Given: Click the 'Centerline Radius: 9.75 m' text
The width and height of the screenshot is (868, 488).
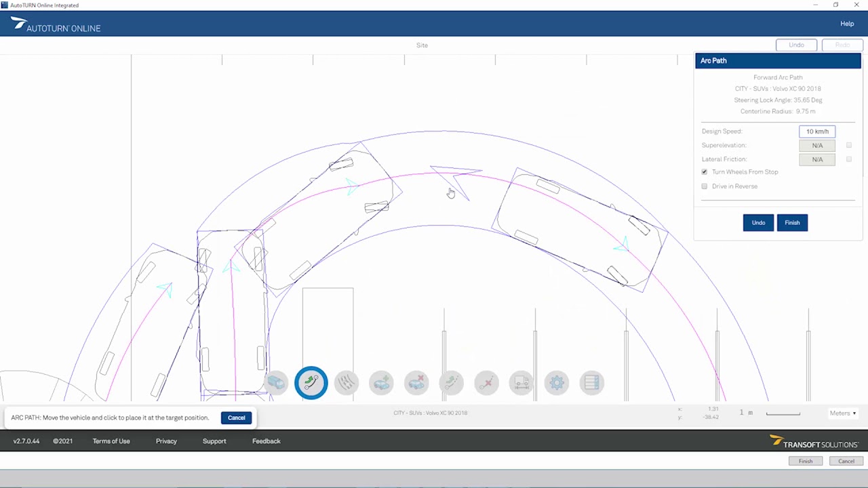Looking at the screenshot, I should 778,112.
